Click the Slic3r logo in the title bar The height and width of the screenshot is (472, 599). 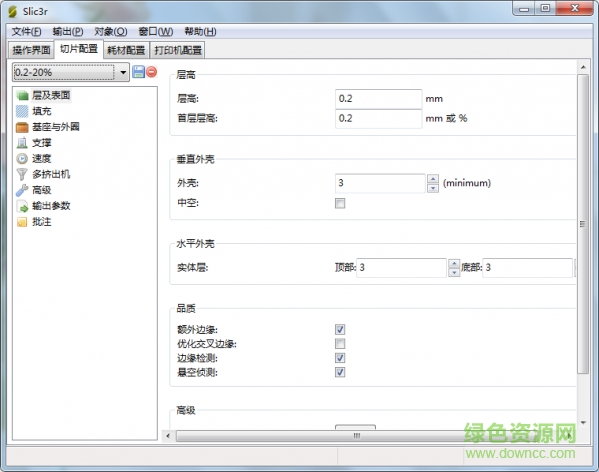[x=13, y=12]
